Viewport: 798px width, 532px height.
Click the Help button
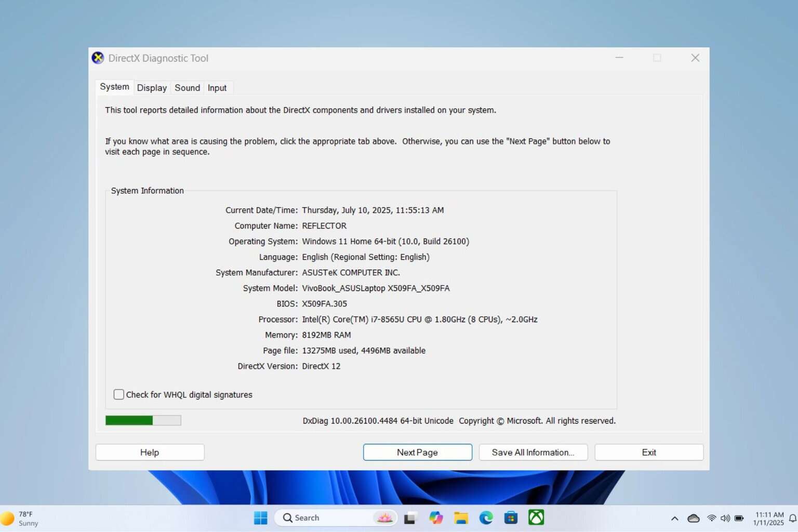coord(150,452)
